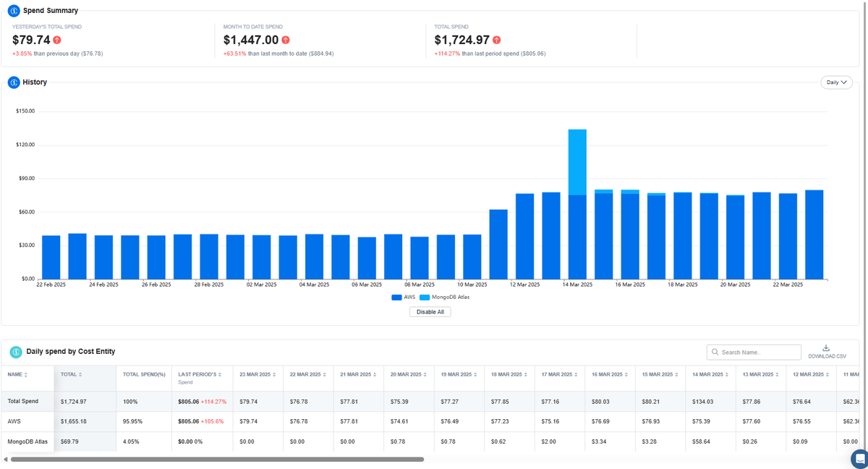868x469 pixels.
Task: Click the 4.05% spend cell
Action: pyautogui.click(x=131, y=441)
